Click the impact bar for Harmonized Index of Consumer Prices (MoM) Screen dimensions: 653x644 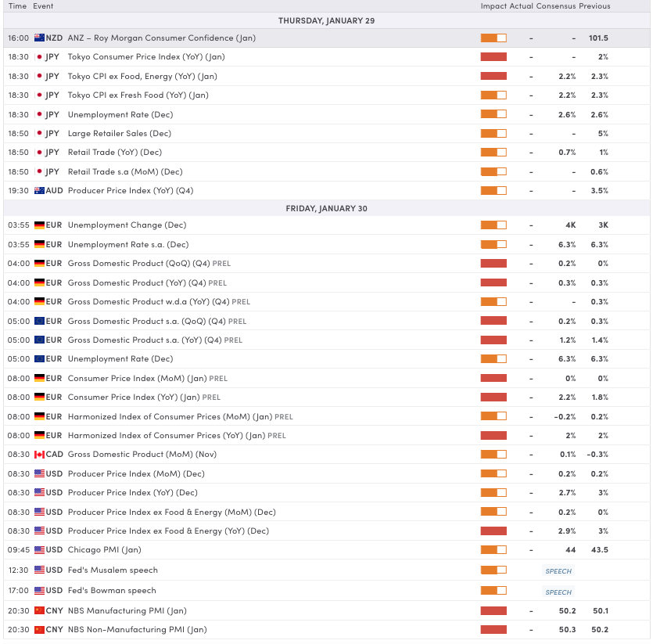pos(493,416)
